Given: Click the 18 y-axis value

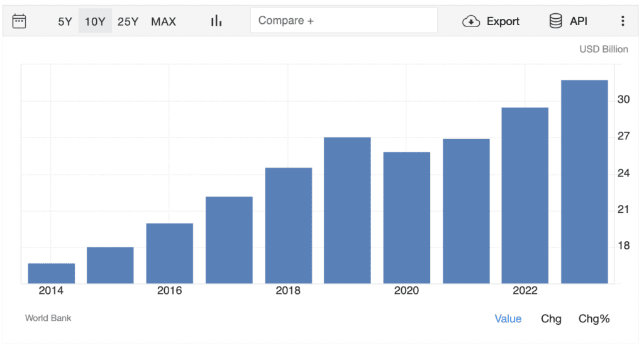Looking at the screenshot, I should (623, 246).
